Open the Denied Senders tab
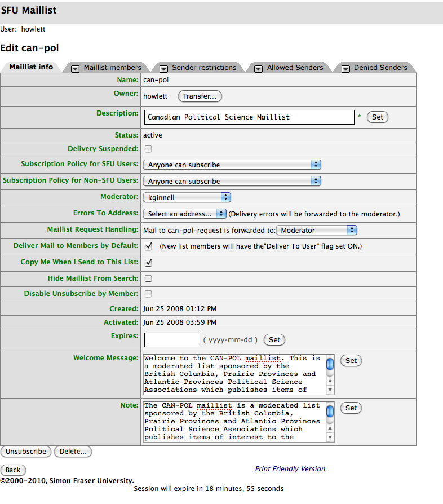Image resolution: width=443 pixels, height=504 pixels. tap(380, 68)
